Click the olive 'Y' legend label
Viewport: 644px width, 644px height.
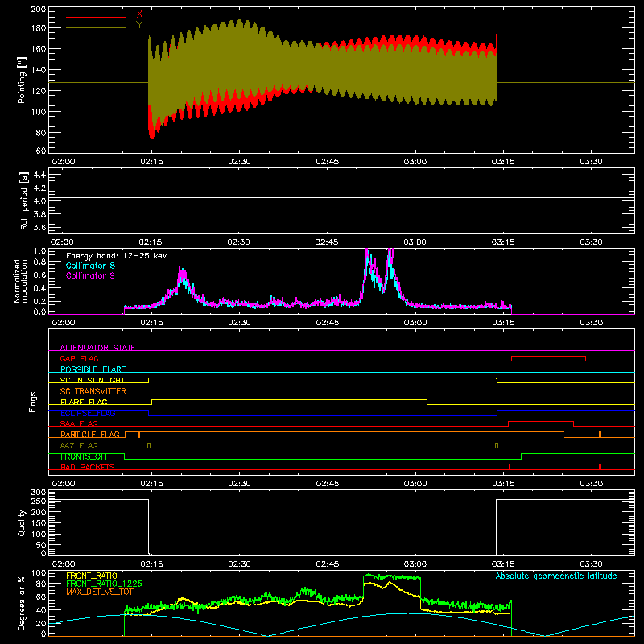point(139,25)
